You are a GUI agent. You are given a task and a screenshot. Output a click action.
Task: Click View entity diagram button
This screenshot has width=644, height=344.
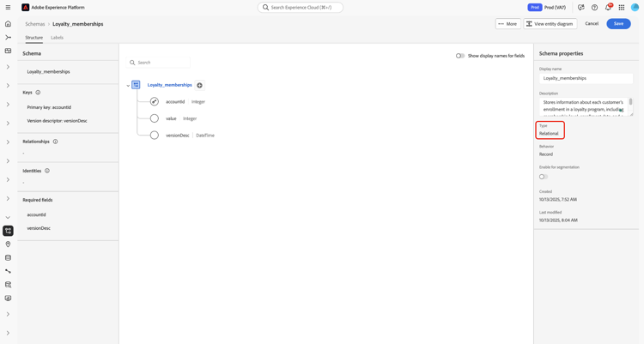(x=550, y=24)
